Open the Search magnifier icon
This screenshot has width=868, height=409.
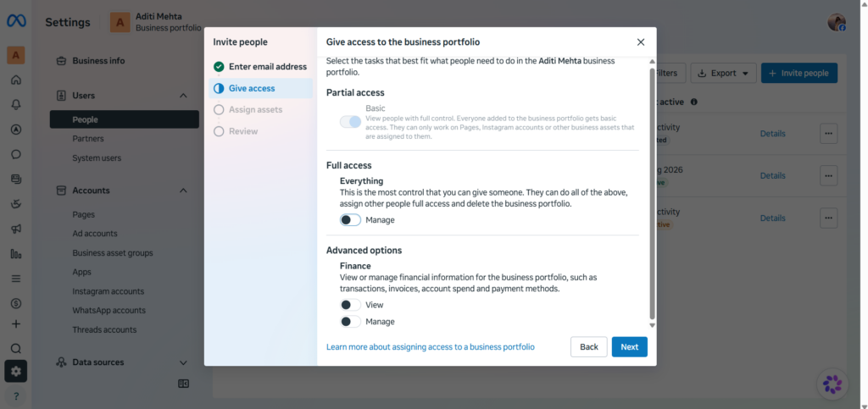tap(16, 348)
